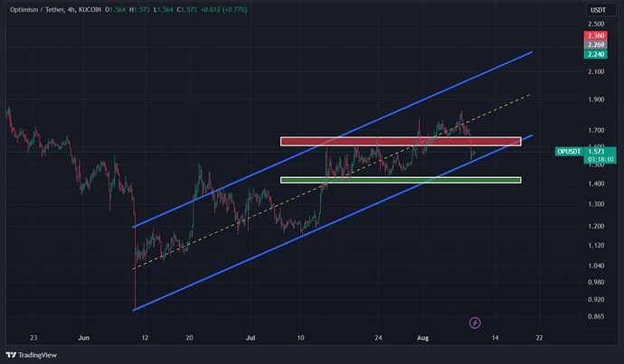
Task: Click the countdown timer under OPUSDT price
Action: (x=598, y=158)
